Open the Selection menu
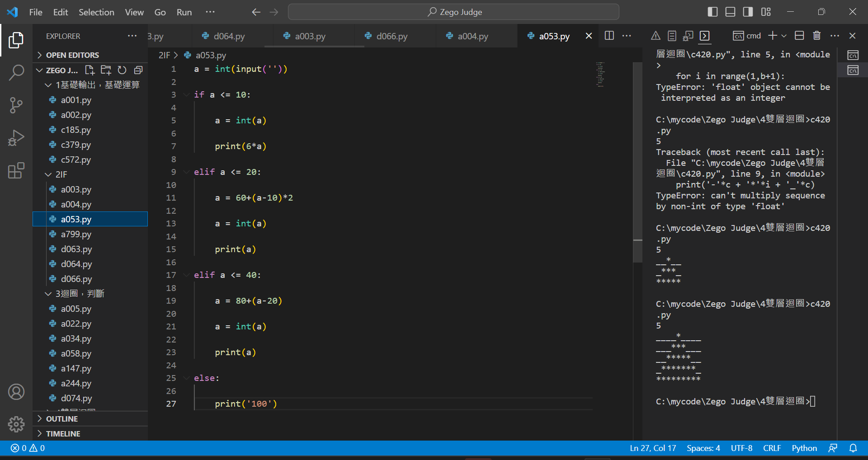The height and width of the screenshot is (460, 868). point(96,12)
